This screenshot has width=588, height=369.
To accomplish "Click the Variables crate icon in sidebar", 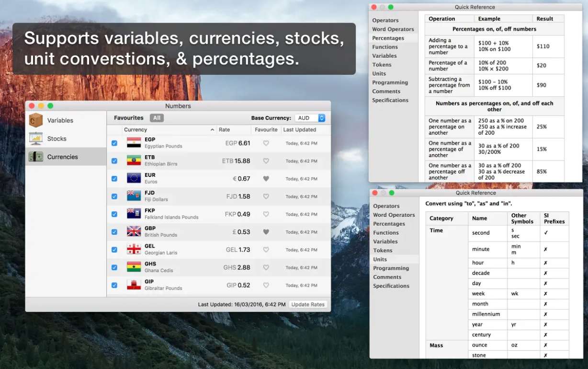I will tap(36, 120).
